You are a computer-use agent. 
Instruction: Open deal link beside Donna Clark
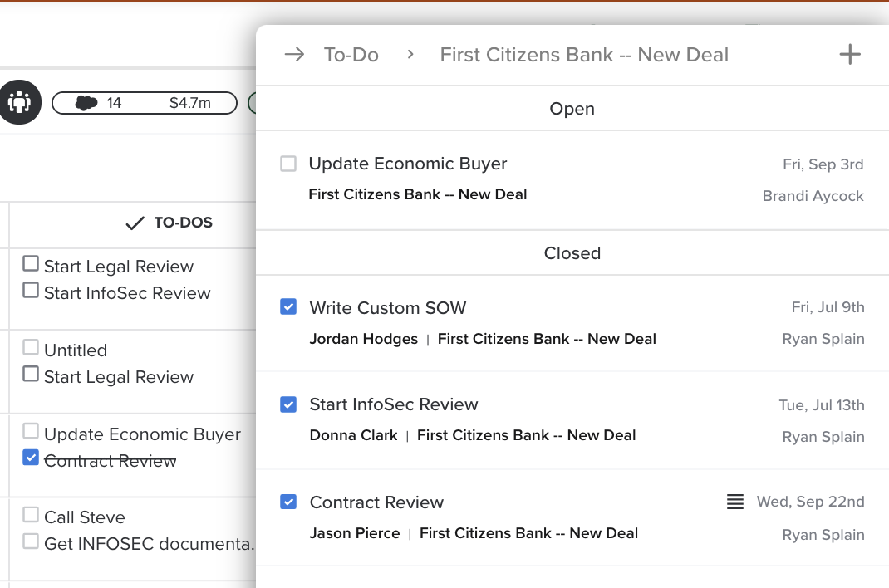(526, 435)
